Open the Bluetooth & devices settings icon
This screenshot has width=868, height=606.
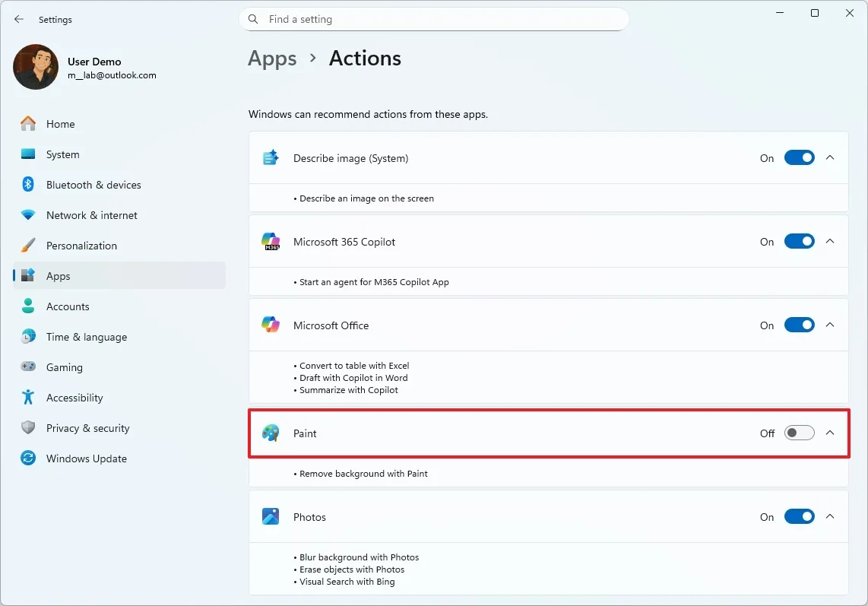pos(27,184)
